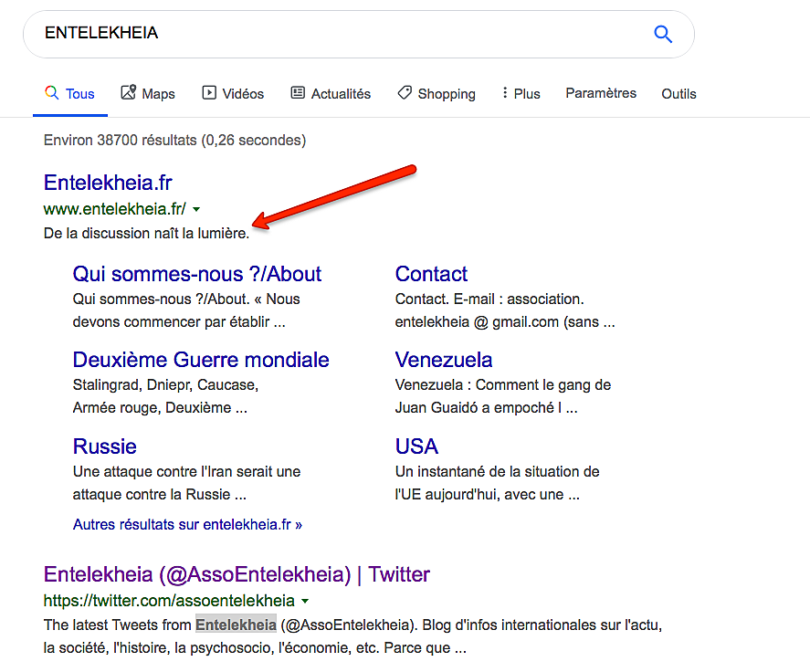Open Paramètres menu
This screenshot has height=672, width=810.
pos(601,93)
